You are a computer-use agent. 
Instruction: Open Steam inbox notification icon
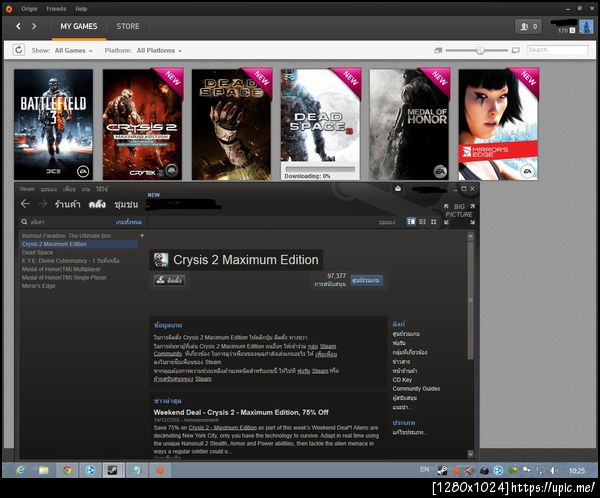click(x=398, y=188)
